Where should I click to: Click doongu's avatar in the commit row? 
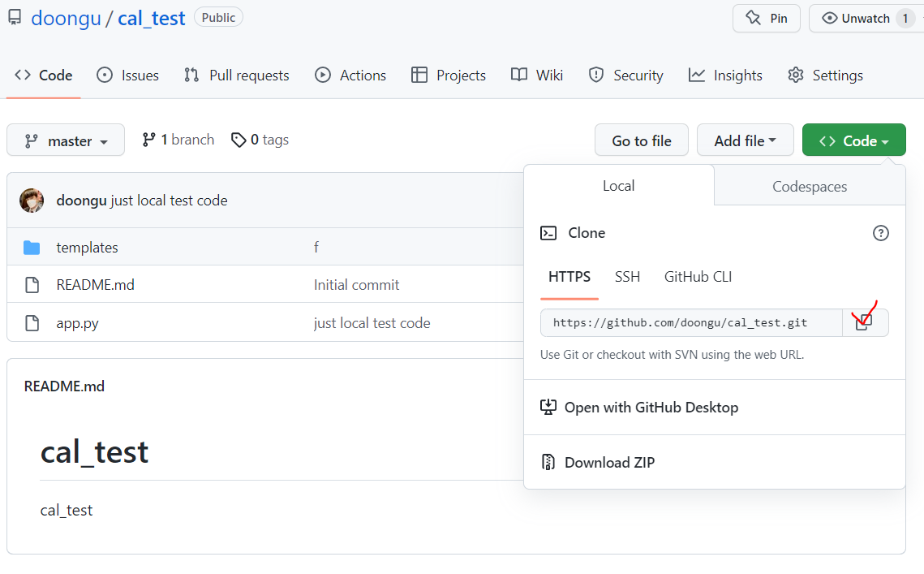pos(32,201)
